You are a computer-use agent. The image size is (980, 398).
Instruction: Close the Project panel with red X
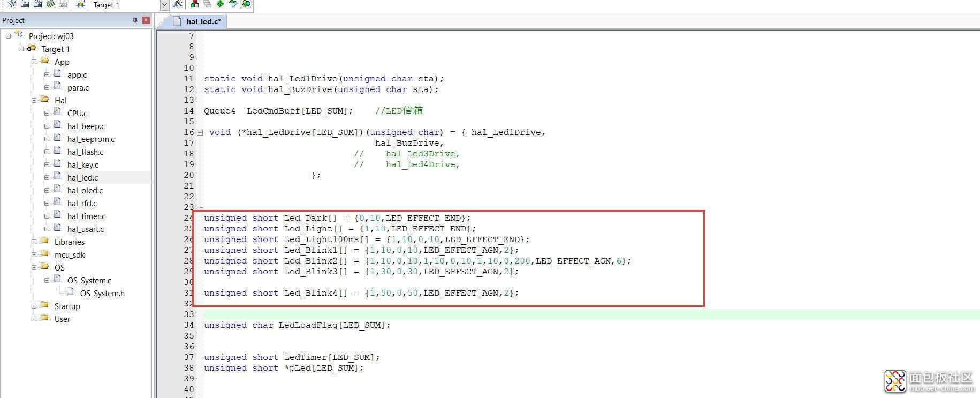[146, 20]
